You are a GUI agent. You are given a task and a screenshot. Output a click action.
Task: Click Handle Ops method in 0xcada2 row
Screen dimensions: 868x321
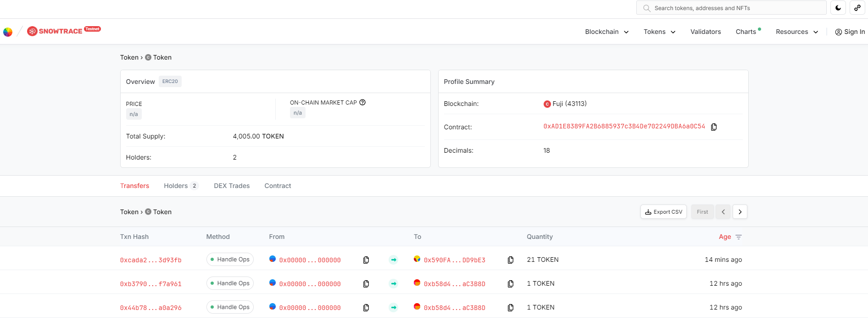click(x=230, y=260)
